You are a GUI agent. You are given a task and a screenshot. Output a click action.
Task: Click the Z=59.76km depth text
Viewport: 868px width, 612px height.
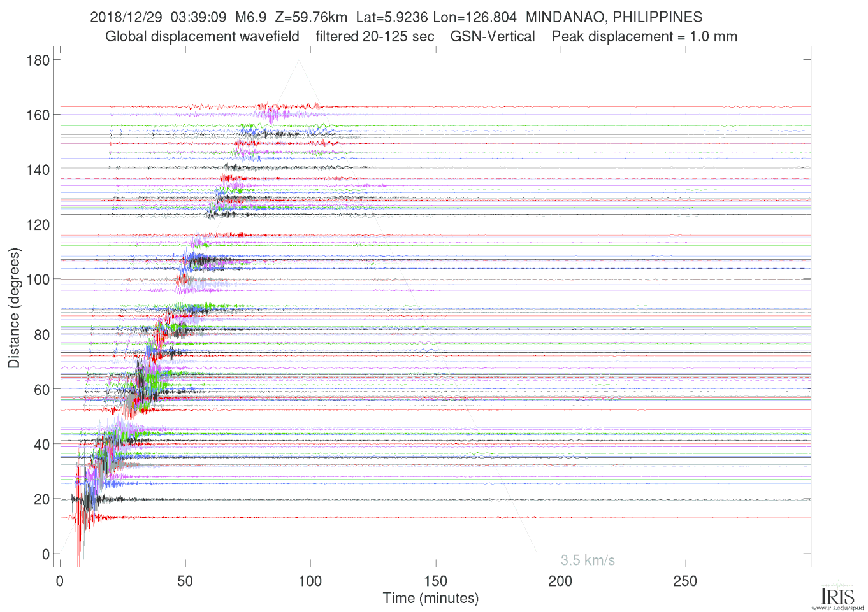pos(311,17)
